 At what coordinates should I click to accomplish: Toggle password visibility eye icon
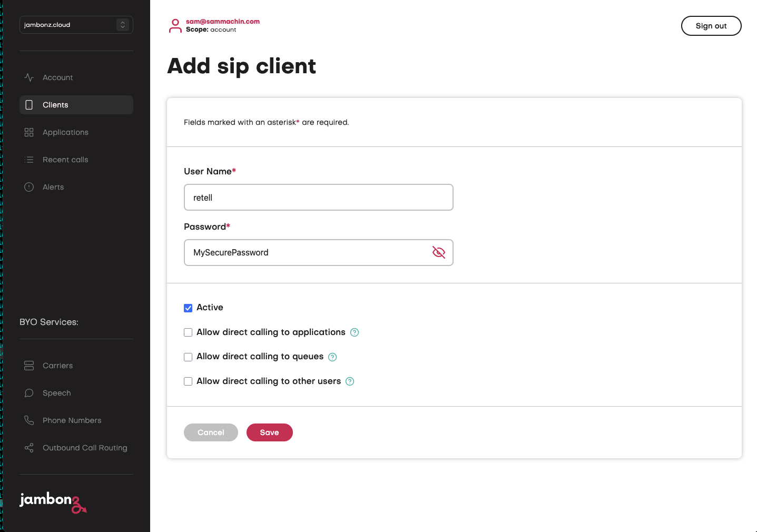point(438,252)
